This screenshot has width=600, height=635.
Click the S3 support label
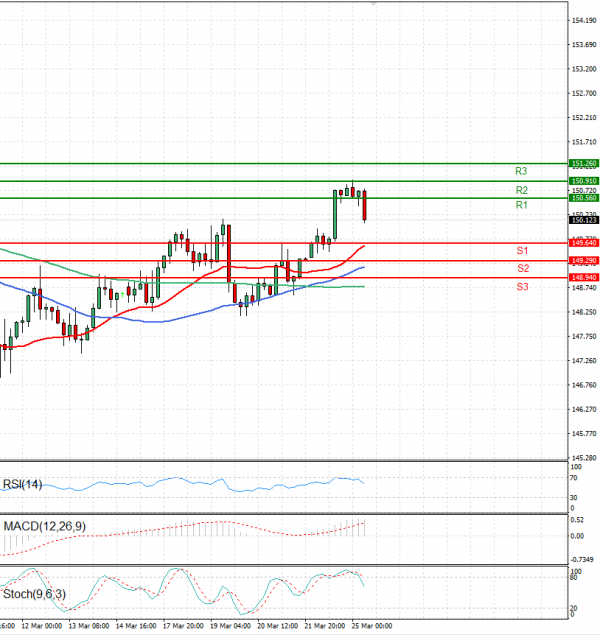[x=522, y=287]
